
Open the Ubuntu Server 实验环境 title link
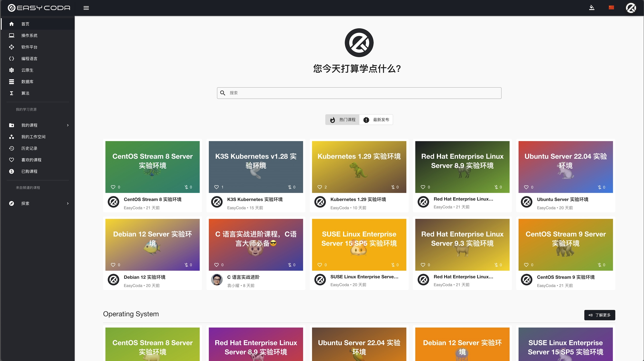562,199
